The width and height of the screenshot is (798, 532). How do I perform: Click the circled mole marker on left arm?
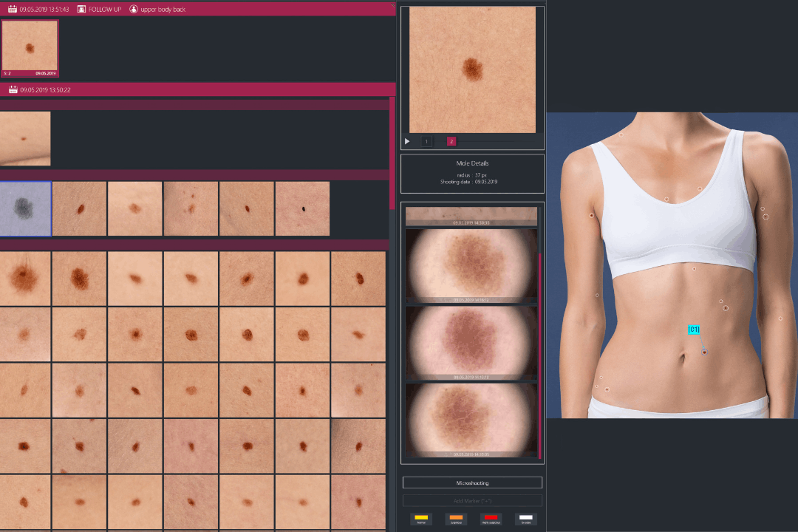click(x=765, y=217)
